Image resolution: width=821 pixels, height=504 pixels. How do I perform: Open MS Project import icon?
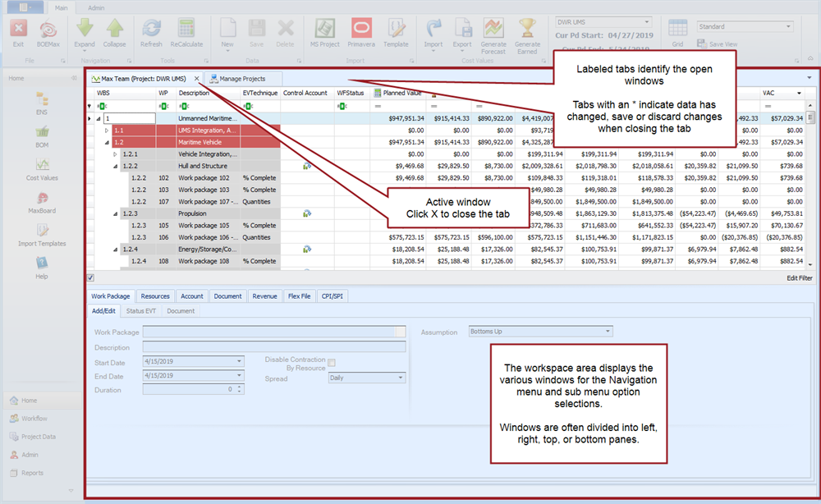click(x=324, y=31)
